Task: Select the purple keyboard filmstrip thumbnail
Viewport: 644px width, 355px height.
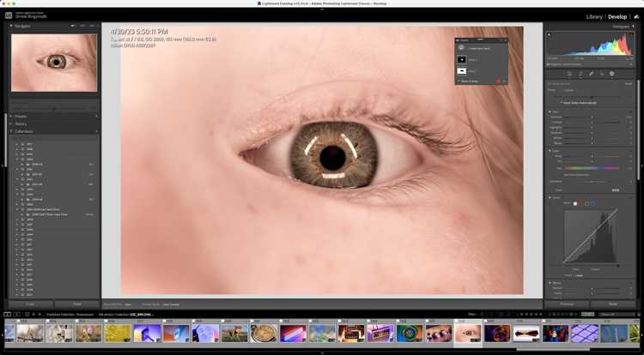Action: pyautogui.click(x=585, y=334)
